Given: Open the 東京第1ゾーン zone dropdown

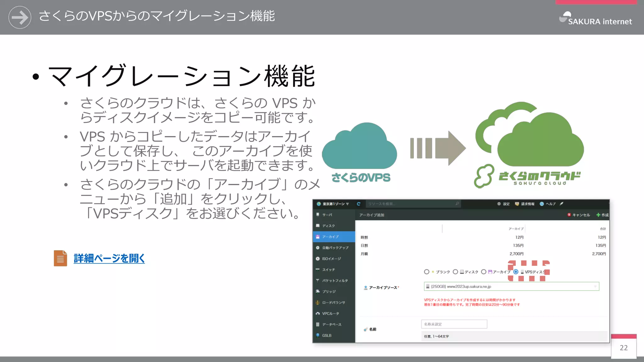Looking at the screenshot, I should [333, 204].
